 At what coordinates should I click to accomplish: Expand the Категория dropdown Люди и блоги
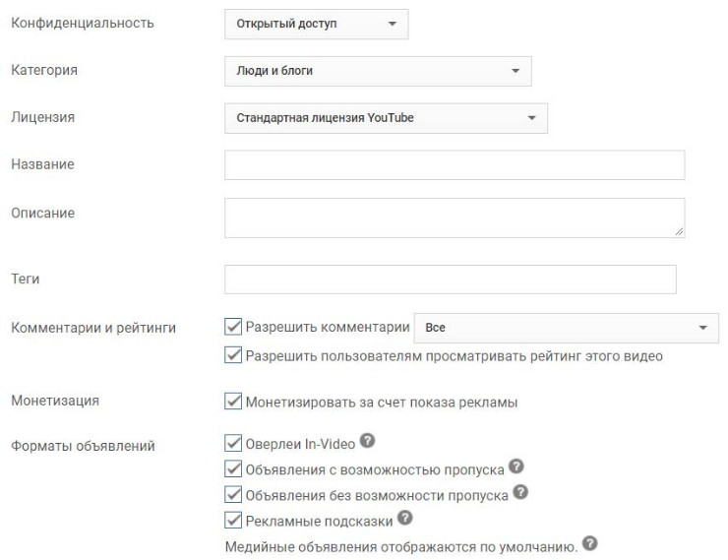coord(378,71)
